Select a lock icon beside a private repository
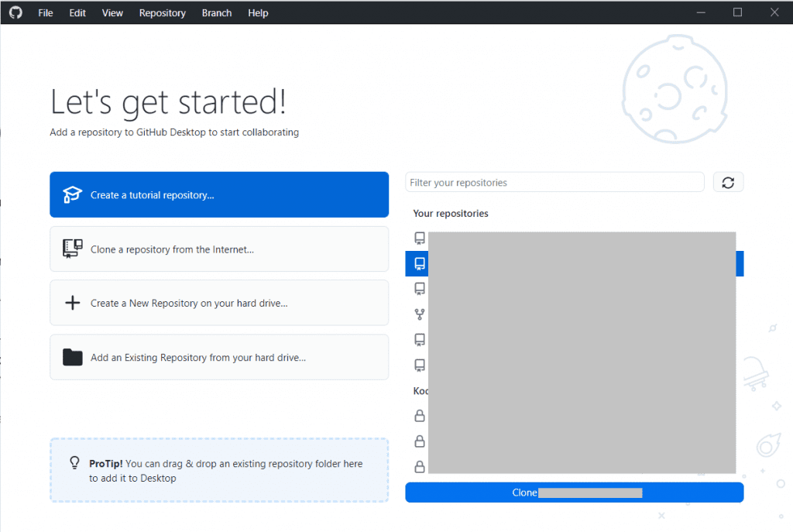The height and width of the screenshot is (532, 793). coord(419,416)
